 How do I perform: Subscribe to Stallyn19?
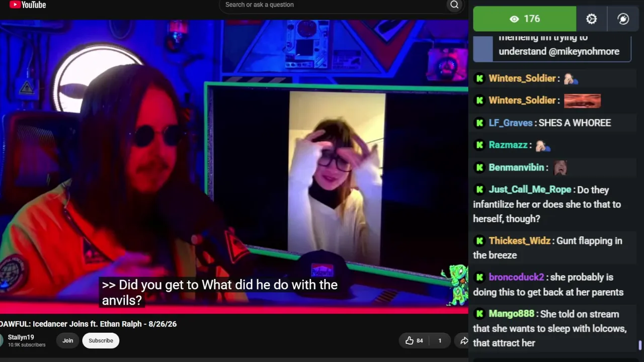tap(101, 341)
